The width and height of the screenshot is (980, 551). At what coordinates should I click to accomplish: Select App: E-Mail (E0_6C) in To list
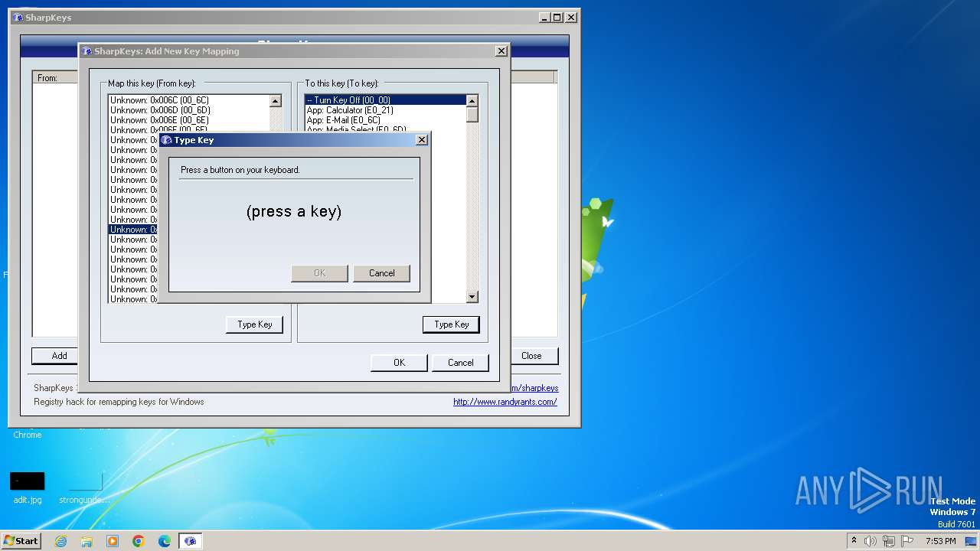coord(344,120)
